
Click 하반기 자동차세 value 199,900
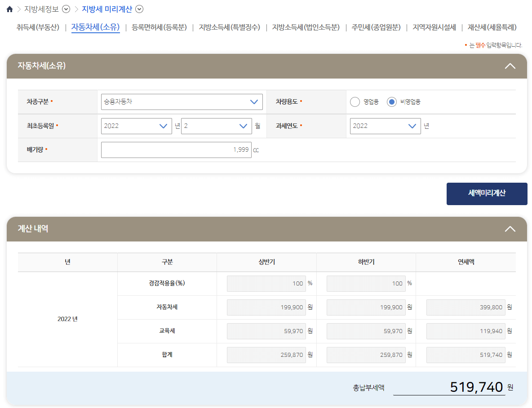366,307
